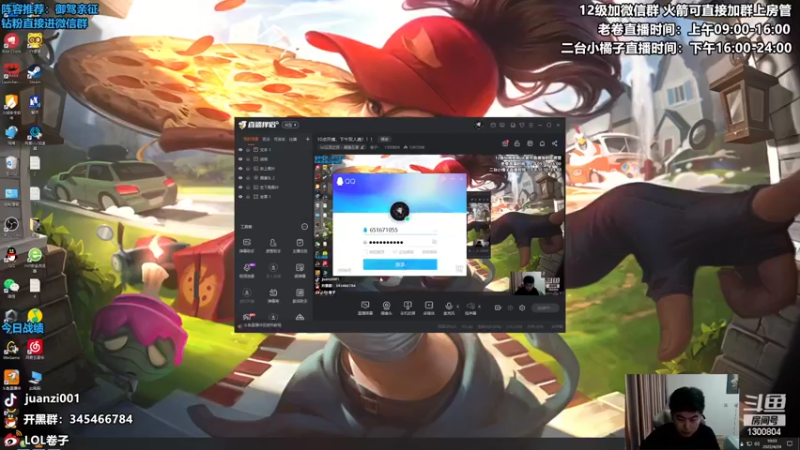800x450 pixels.
Task: Open the 弹幕秀 tool in the toolbox
Action: 273,295
